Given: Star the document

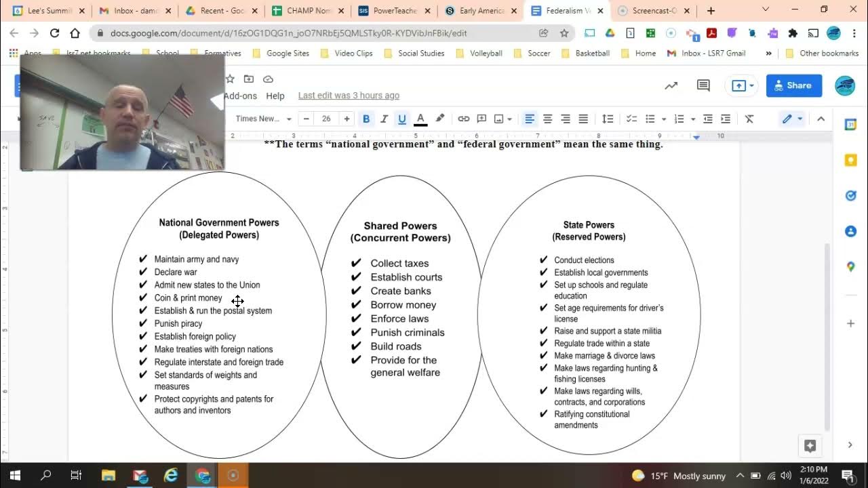Looking at the screenshot, I should click(x=230, y=79).
